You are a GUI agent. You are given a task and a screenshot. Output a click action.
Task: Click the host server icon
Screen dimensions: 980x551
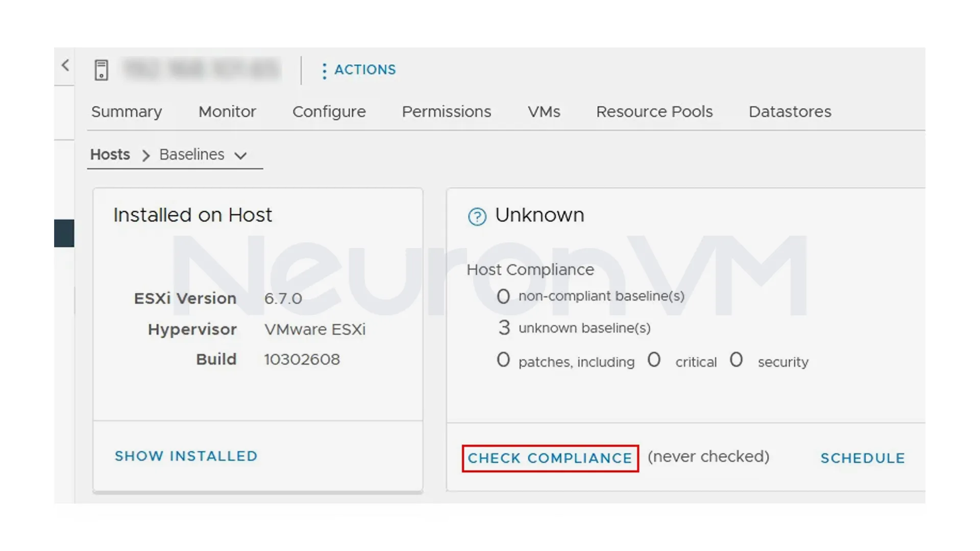[x=102, y=70]
